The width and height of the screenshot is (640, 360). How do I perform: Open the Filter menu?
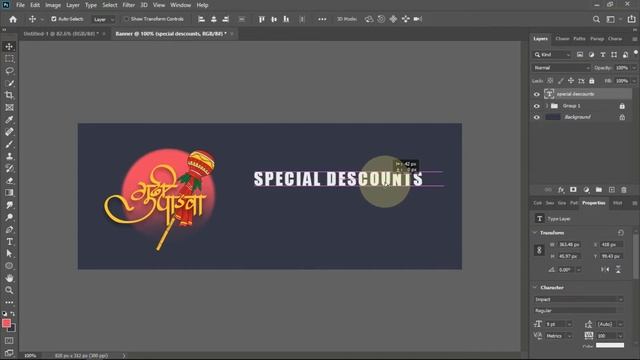click(129, 5)
